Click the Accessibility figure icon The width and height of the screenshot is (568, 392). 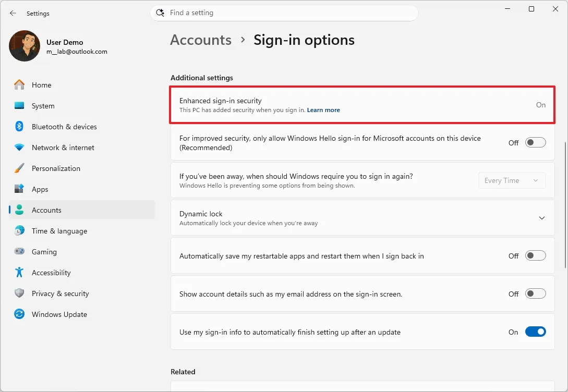19,272
